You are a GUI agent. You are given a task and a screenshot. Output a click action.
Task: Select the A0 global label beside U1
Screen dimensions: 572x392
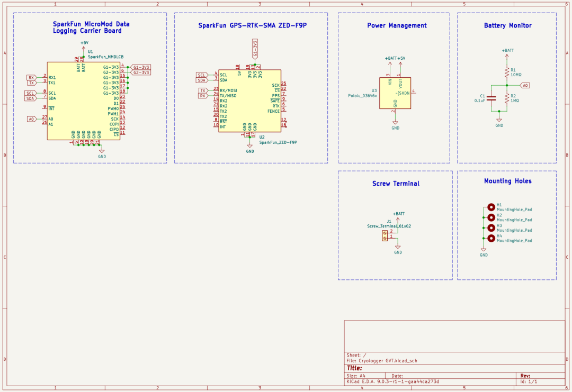[x=32, y=119]
